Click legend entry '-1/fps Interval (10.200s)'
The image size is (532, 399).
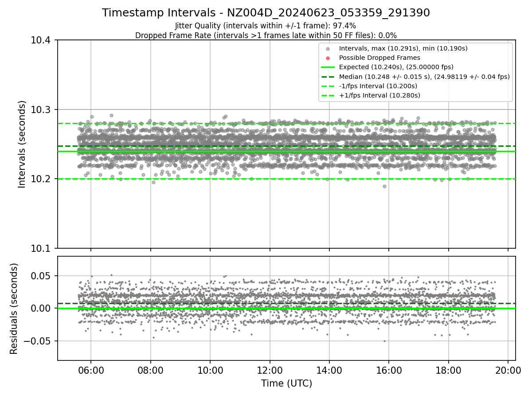[x=378, y=86]
